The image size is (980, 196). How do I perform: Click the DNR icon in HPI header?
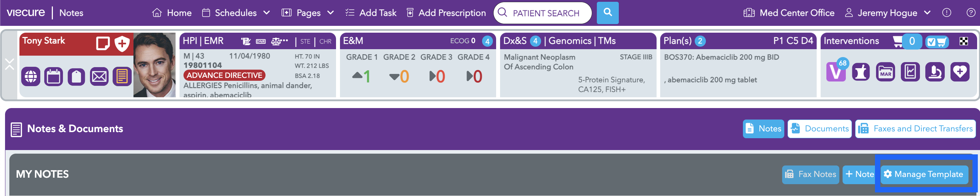coord(260,41)
